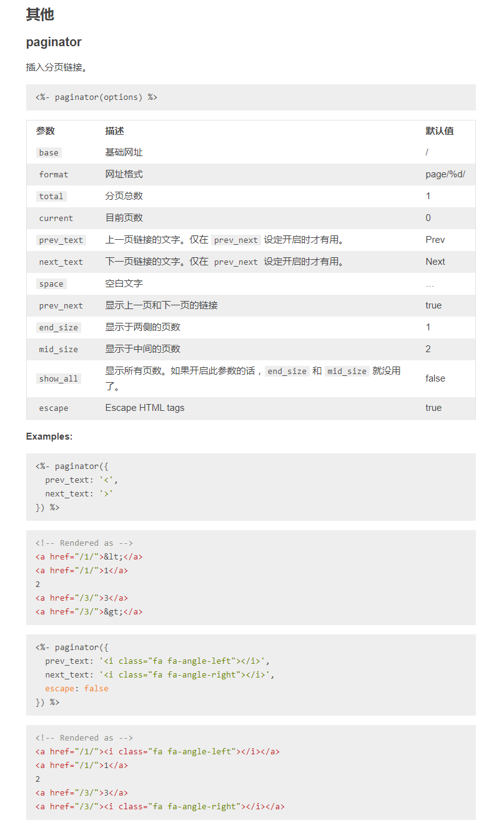The image size is (504, 833).
Task: Click the '描述' table column header
Action: [114, 131]
